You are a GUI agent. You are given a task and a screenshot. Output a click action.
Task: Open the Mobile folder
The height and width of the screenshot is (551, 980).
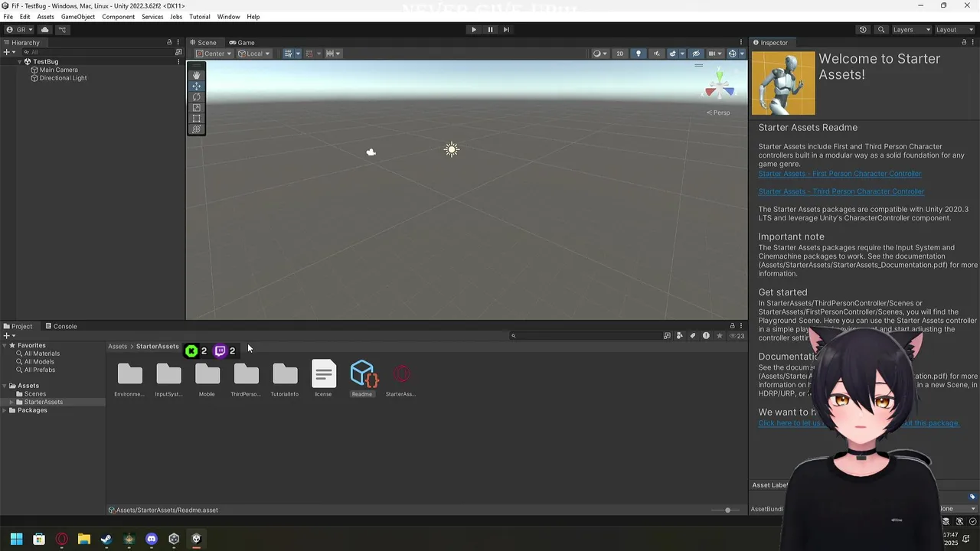tap(207, 379)
